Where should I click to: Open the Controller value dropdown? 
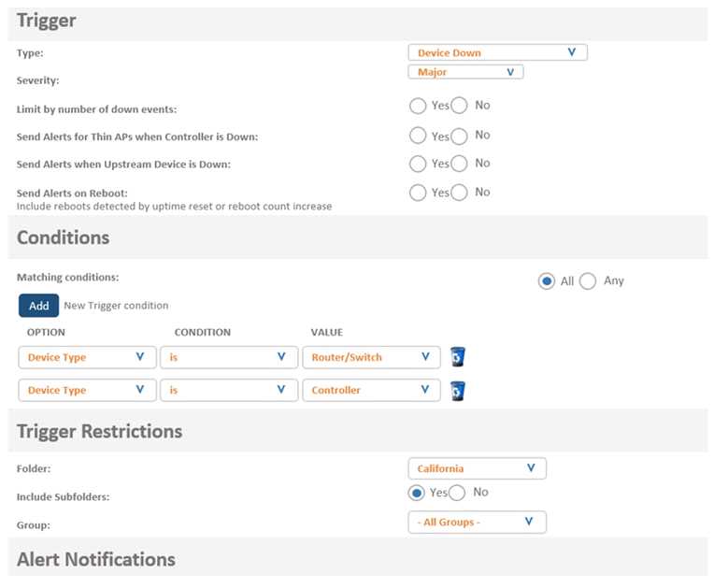coord(370,391)
